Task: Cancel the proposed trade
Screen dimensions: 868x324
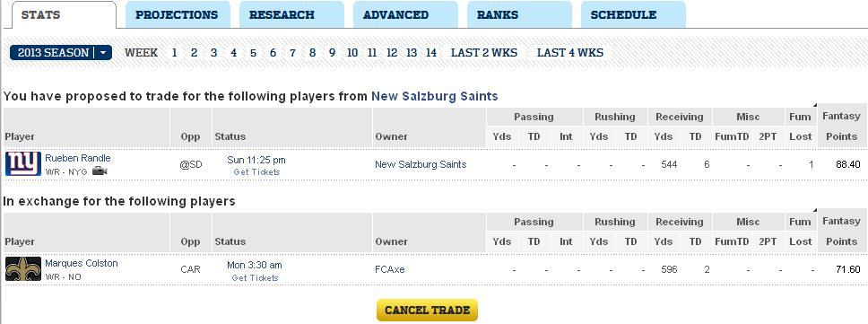Action: point(427,311)
